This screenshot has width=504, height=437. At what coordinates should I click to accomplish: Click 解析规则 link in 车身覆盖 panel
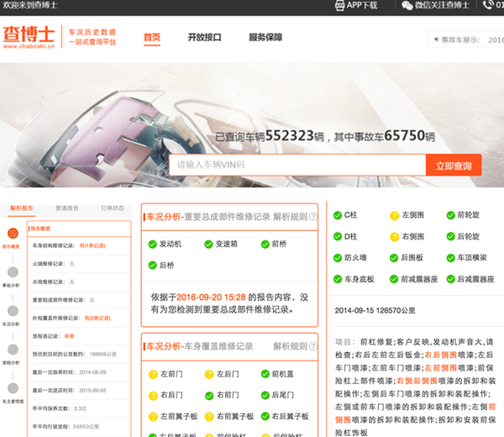[x=290, y=346]
